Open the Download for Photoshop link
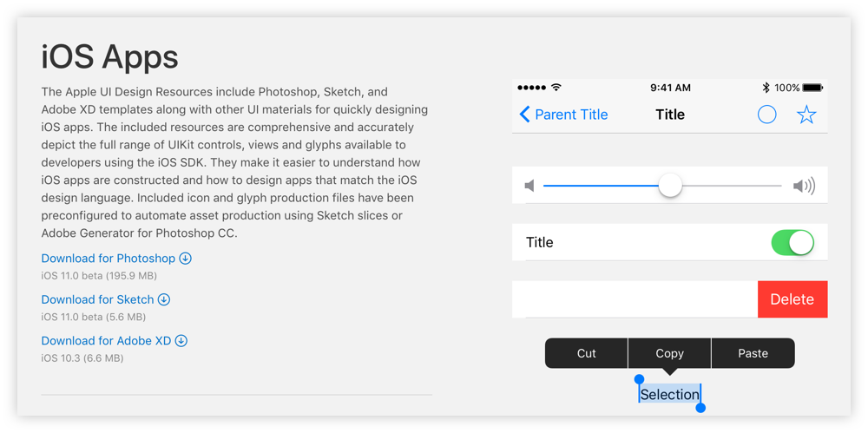The width and height of the screenshot is (868, 433). click(x=108, y=259)
